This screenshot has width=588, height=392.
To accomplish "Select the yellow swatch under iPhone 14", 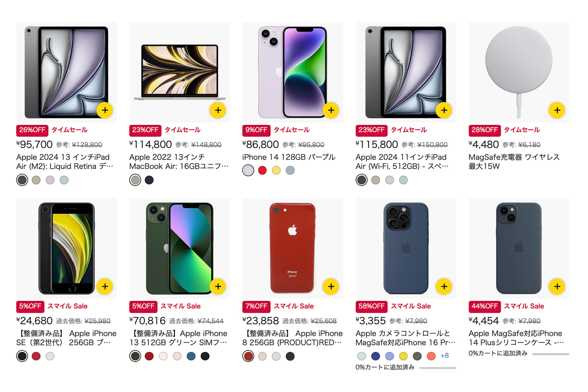I will pos(276,170).
